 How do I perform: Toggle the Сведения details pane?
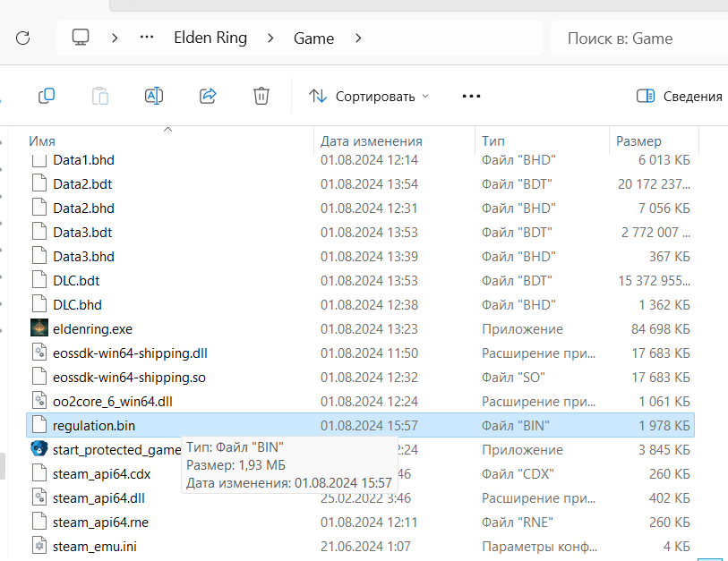[x=680, y=96]
